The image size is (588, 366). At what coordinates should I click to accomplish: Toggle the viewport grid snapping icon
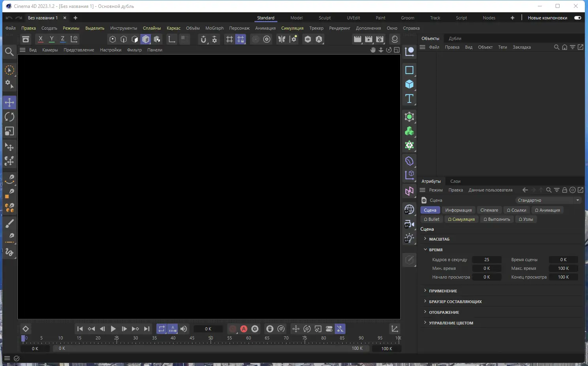[x=240, y=39]
